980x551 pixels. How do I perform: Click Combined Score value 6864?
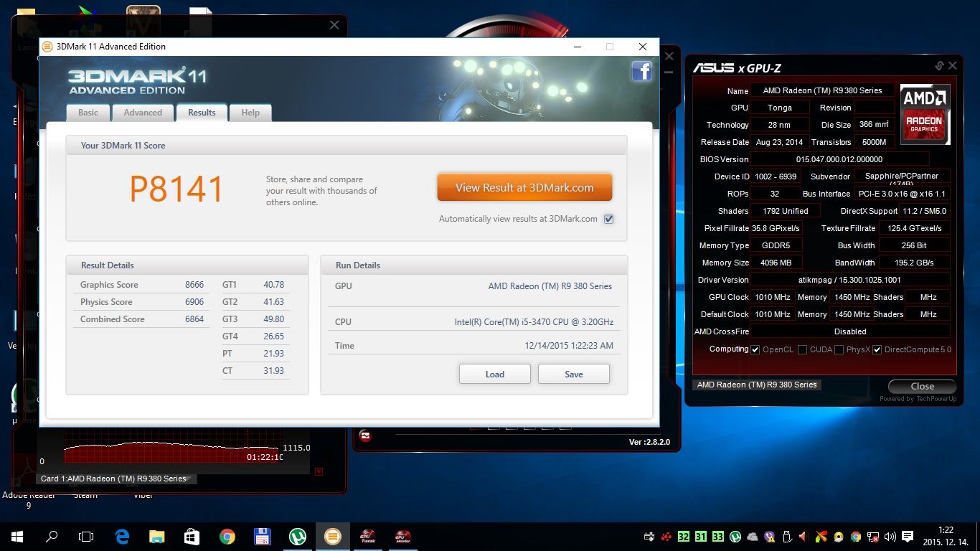tap(194, 319)
